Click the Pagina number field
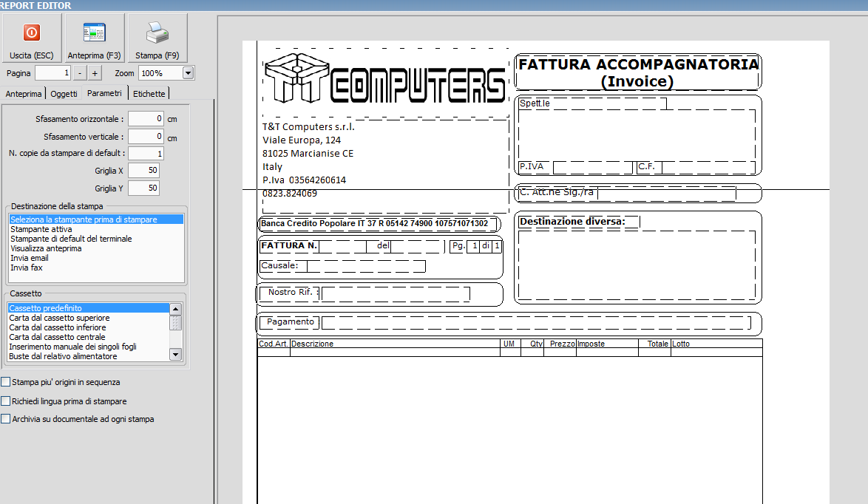Image resolution: width=868 pixels, height=504 pixels. tap(53, 73)
